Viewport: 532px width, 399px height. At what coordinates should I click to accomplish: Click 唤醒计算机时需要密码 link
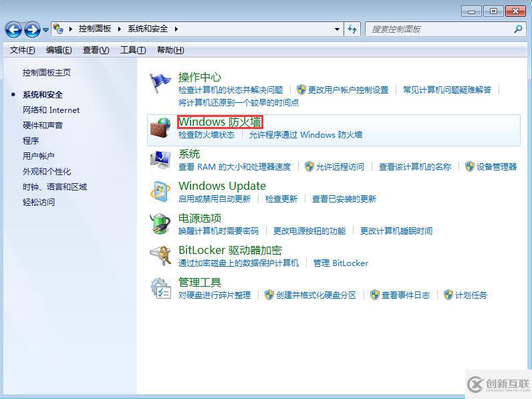219,231
